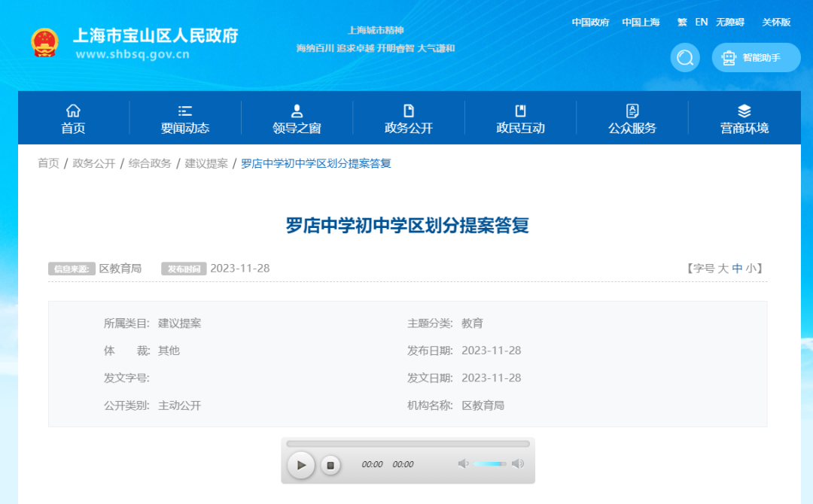Image resolution: width=813 pixels, height=504 pixels.
Task: Click the 领导之窗 person icon
Action: (x=297, y=111)
